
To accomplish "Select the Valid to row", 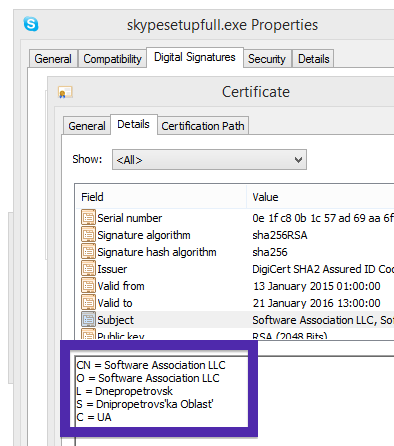I will (235, 303).
